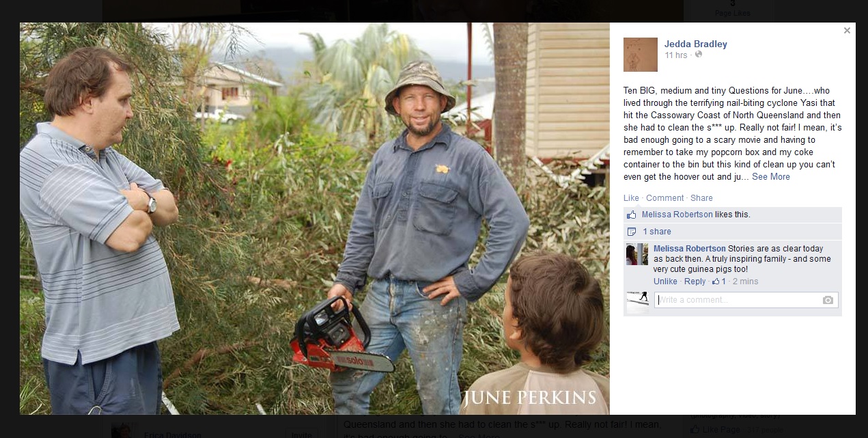Click the public globe privacy icon
This screenshot has width=868, height=438.
(x=699, y=55)
